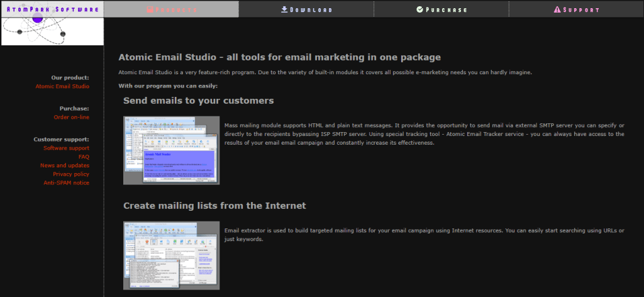Follow the Order on-line link
The width and height of the screenshot is (644, 297).
click(72, 117)
